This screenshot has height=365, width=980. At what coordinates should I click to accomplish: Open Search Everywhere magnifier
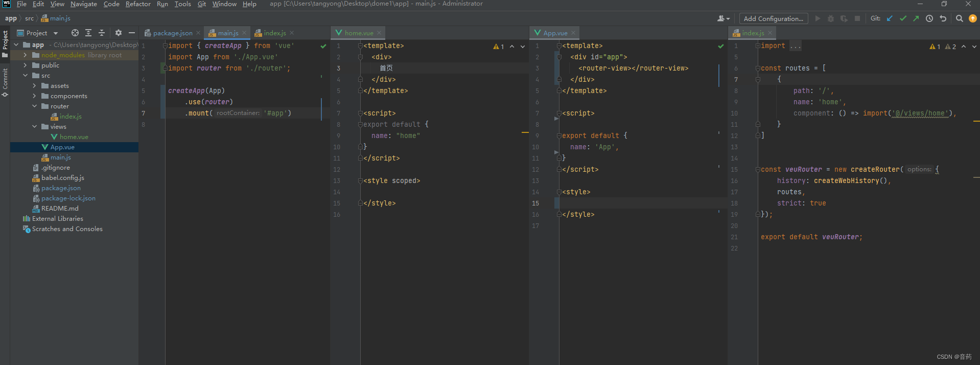(960, 18)
